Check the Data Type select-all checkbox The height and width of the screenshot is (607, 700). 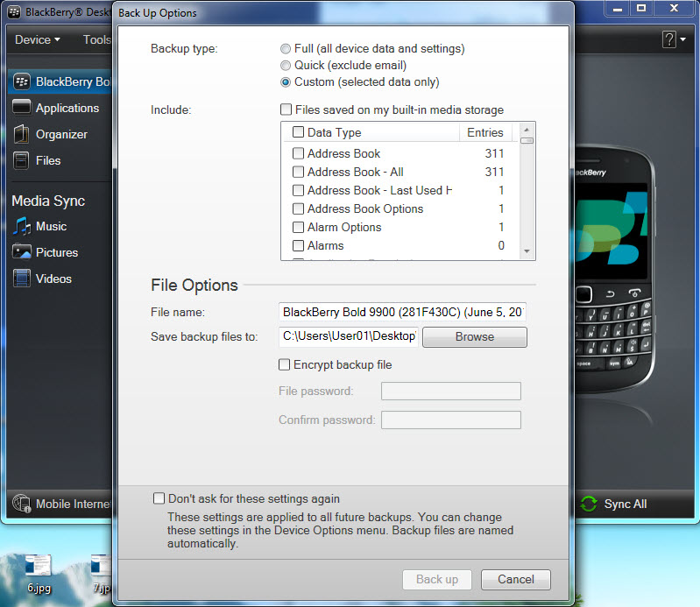tap(298, 132)
